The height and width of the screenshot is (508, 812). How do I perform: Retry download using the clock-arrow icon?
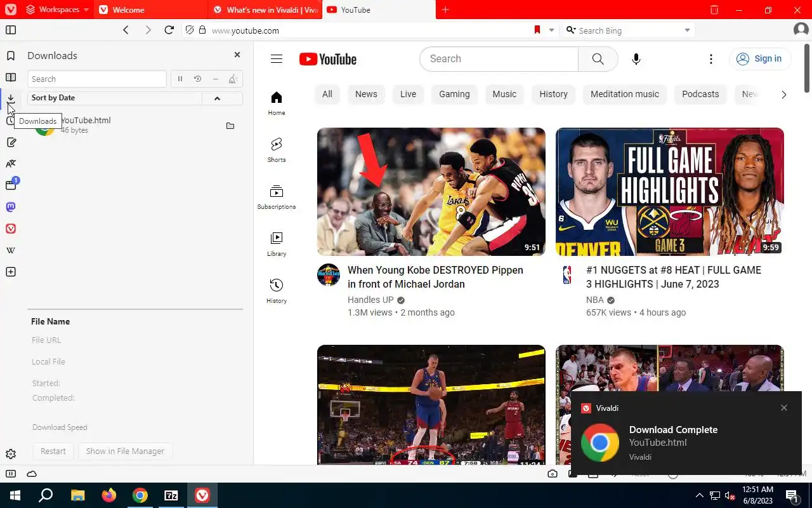[198, 79]
